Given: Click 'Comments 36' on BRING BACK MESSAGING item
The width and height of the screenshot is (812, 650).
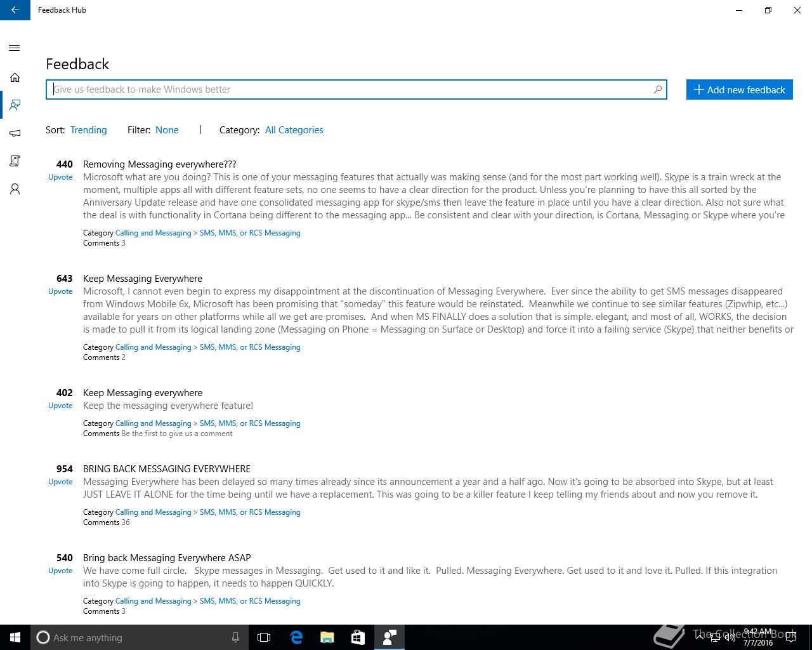Looking at the screenshot, I should pyautogui.click(x=106, y=522).
